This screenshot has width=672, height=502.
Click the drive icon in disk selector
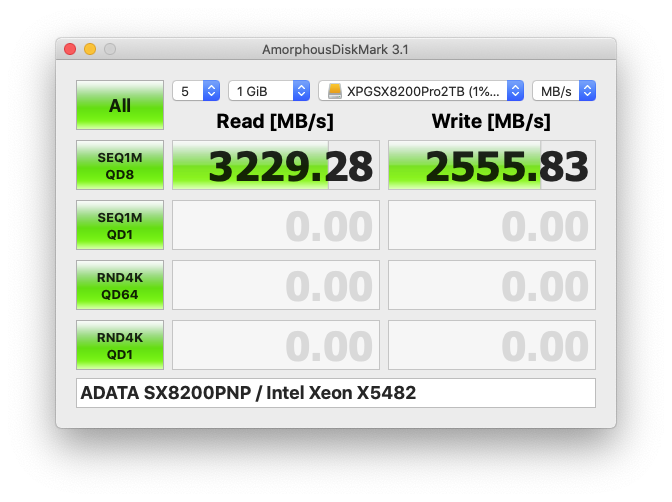point(335,91)
